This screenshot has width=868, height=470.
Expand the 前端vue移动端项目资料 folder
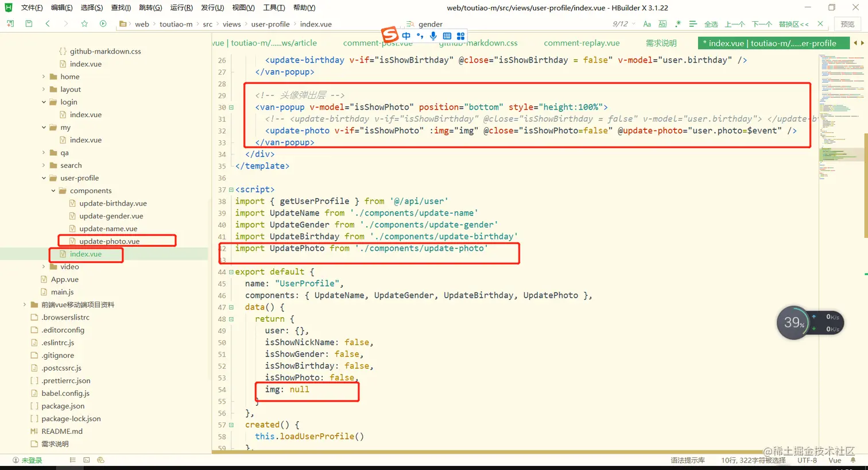pos(25,305)
